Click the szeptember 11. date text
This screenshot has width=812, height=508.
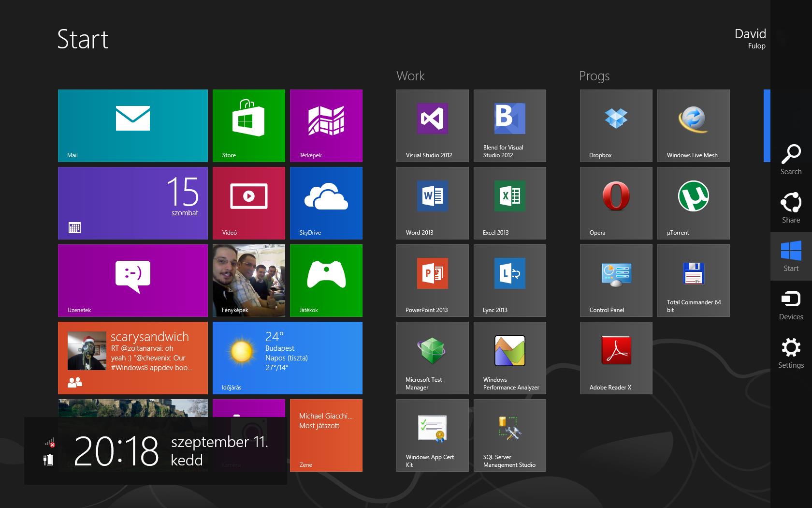pyautogui.click(x=219, y=442)
